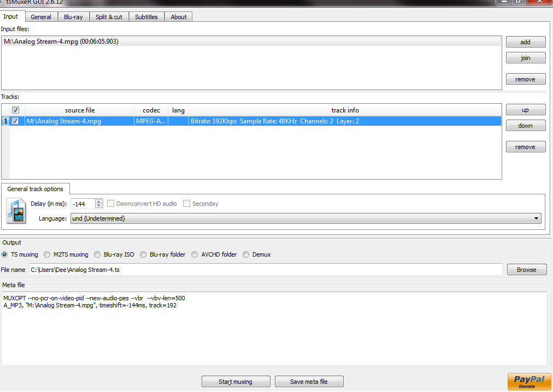Image resolution: width=553 pixels, height=392 pixels.
Task: Choose Blu-ray ISO output
Action: pyautogui.click(x=97, y=254)
